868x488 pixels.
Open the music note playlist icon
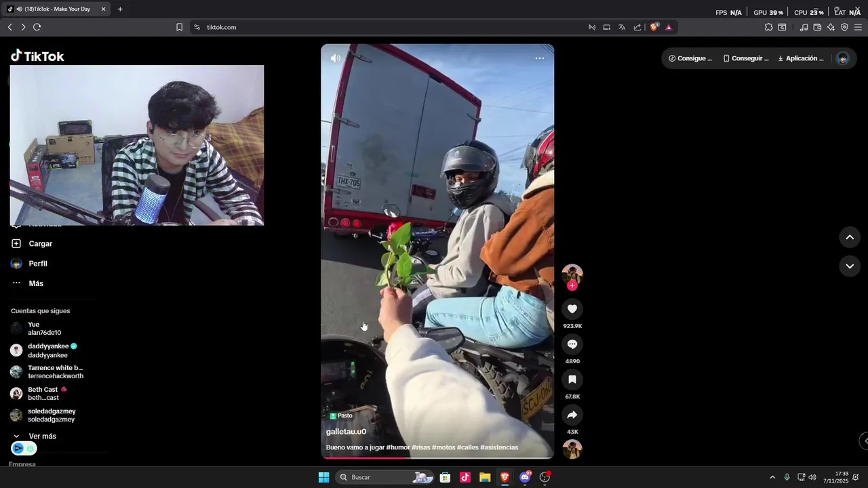[804, 27]
